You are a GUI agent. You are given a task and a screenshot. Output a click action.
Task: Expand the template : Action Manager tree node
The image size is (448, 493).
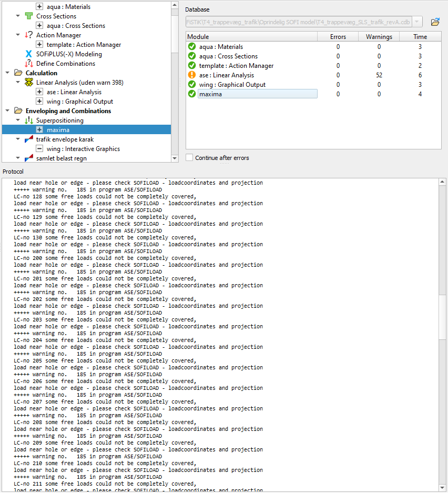point(39,44)
